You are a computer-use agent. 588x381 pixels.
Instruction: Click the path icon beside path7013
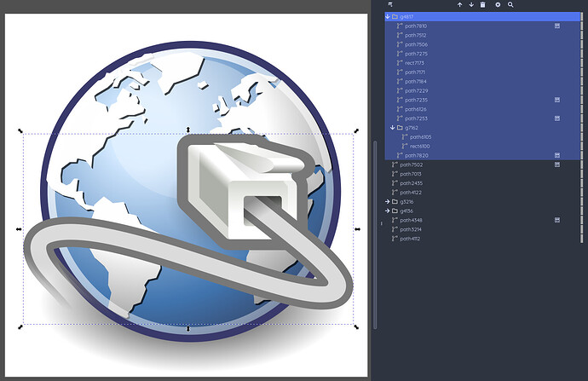(395, 174)
